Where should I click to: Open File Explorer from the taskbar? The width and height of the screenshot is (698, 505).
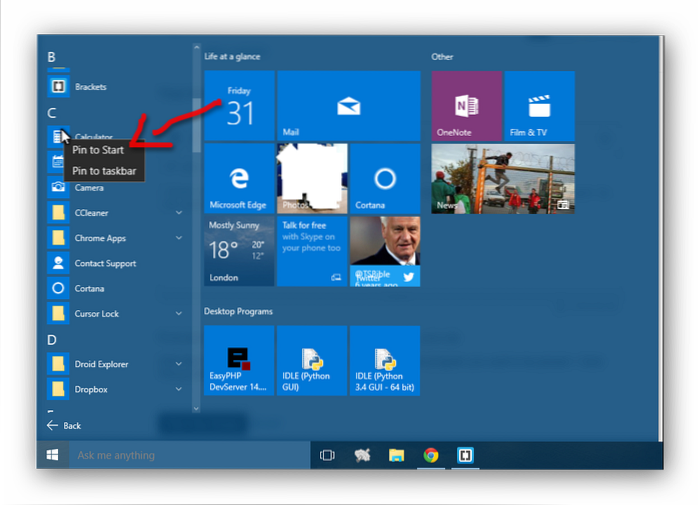pyautogui.click(x=396, y=455)
